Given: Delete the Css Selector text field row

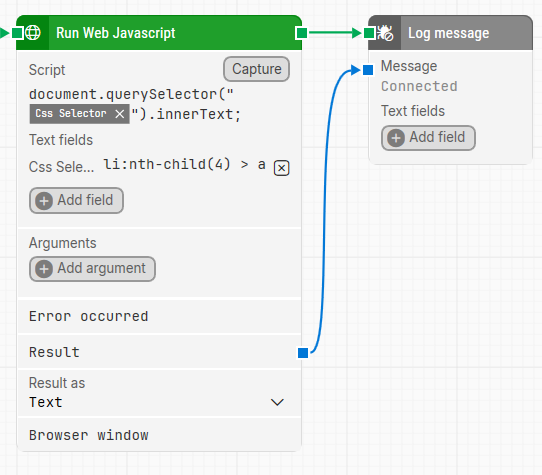Looking at the screenshot, I should tap(281, 168).
